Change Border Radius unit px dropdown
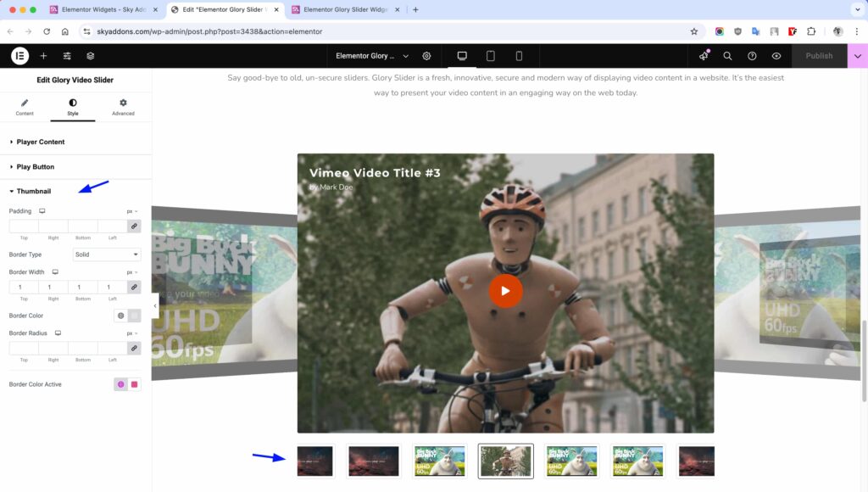The image size is (868, 492). tap(131, 333)
